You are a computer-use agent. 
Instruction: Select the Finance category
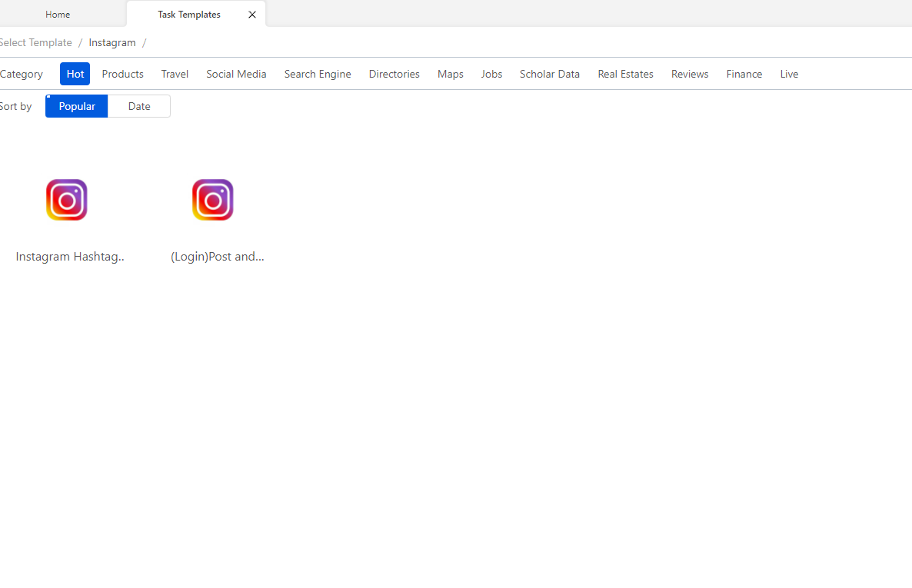(x=744, y=74)
